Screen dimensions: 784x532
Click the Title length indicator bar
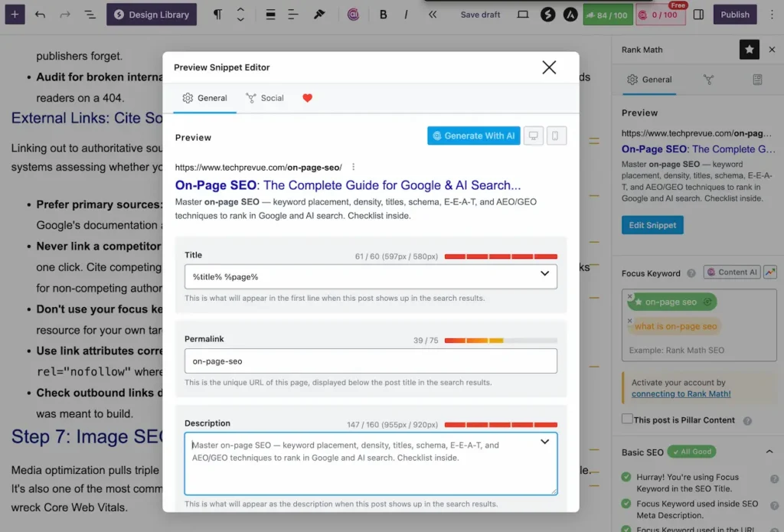tap(501, 256)
